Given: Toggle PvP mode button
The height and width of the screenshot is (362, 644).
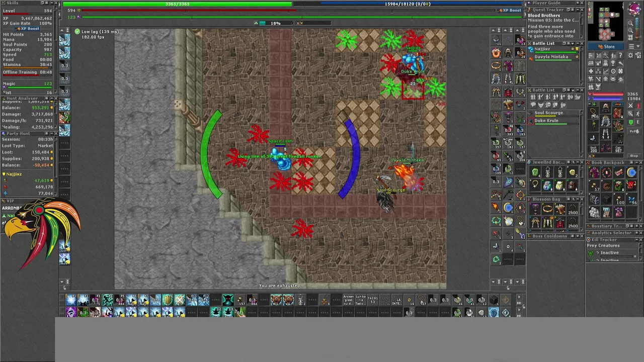Looking at the screenshot, I should [x=634, y=131].
